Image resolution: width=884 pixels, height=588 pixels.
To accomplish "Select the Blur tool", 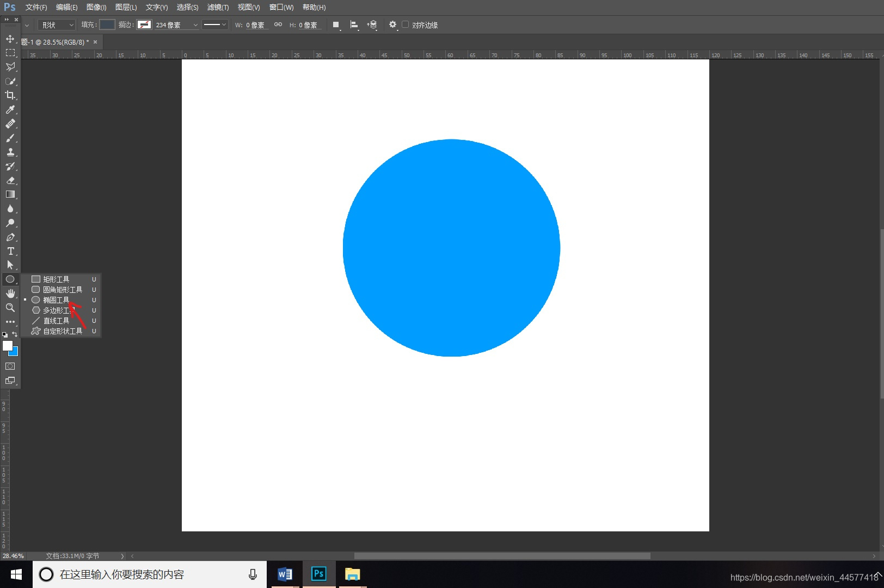I will 10,209.
